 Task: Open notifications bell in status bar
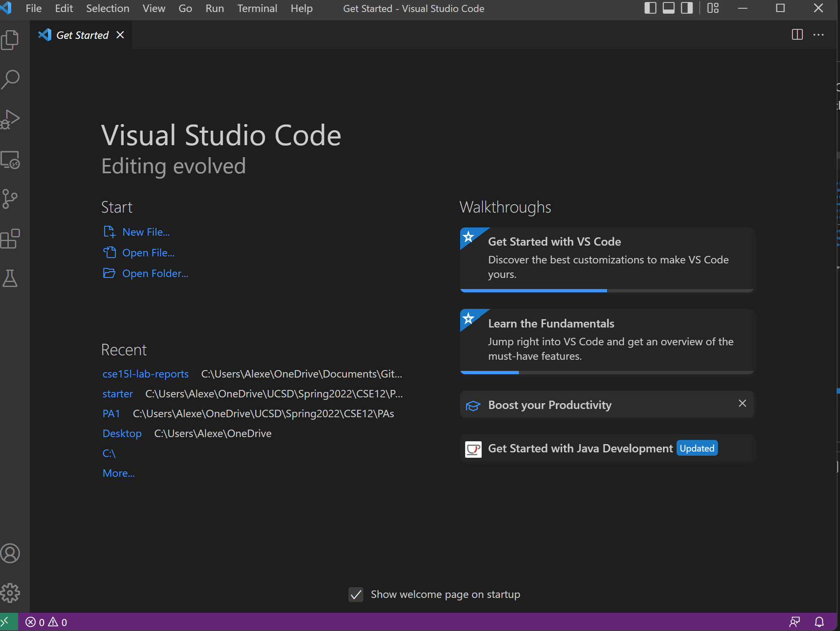click(x=819, y=622)
